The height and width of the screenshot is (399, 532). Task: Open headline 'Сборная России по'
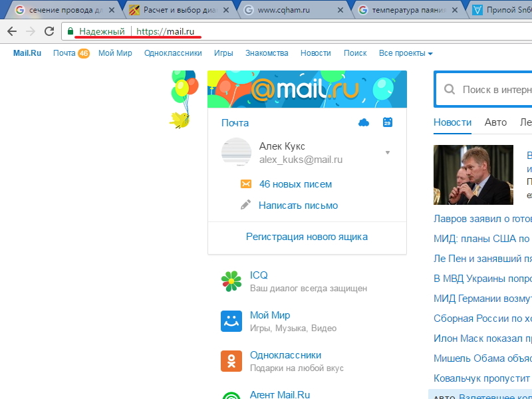483,319
